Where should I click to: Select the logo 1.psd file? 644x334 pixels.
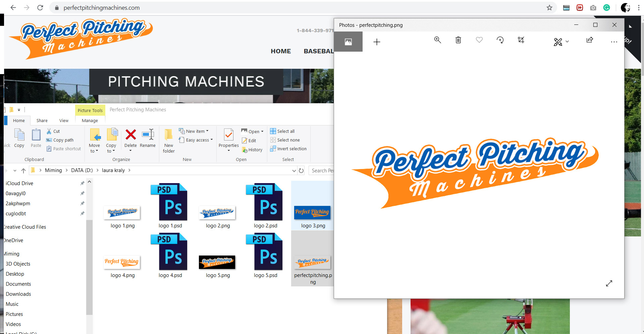click(x=170, y=206)
